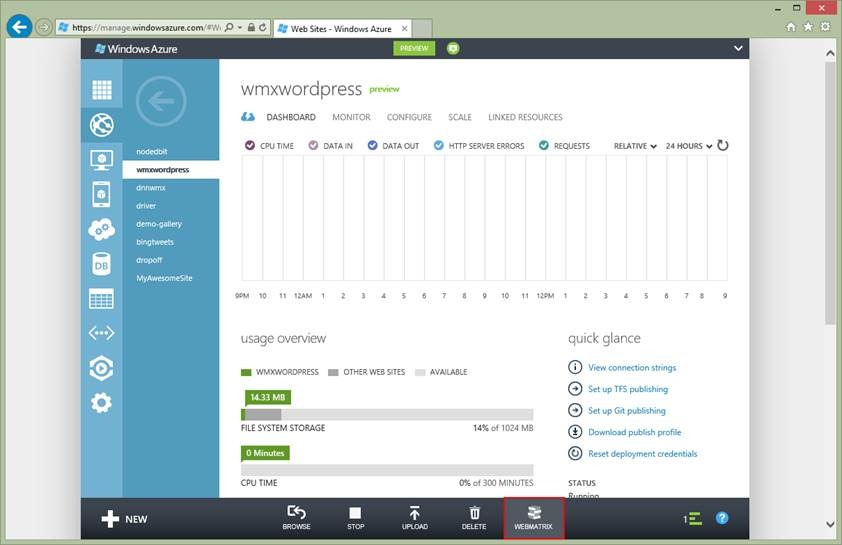Switch to the Configure tab
Image resolution: width=842 pixels, height=545 pixels.
click(x=409, y=117)
